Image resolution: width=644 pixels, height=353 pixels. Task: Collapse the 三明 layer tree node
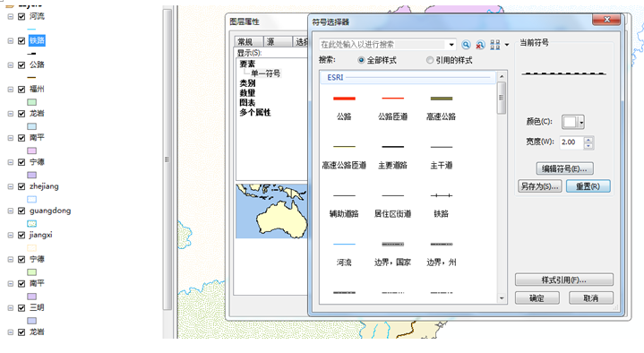pos(10,308)
